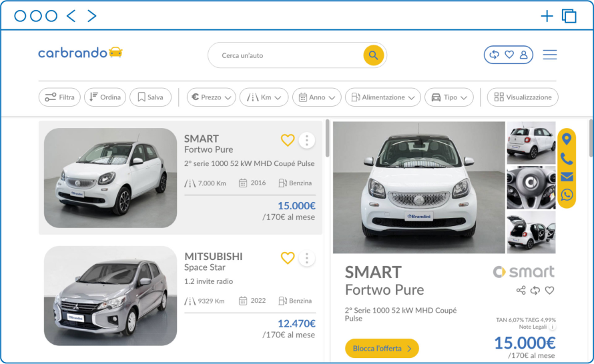The width and height of the screenshot is (594, 364).
Task: Click the Filtra button
Action: click(x=59, y=97)
